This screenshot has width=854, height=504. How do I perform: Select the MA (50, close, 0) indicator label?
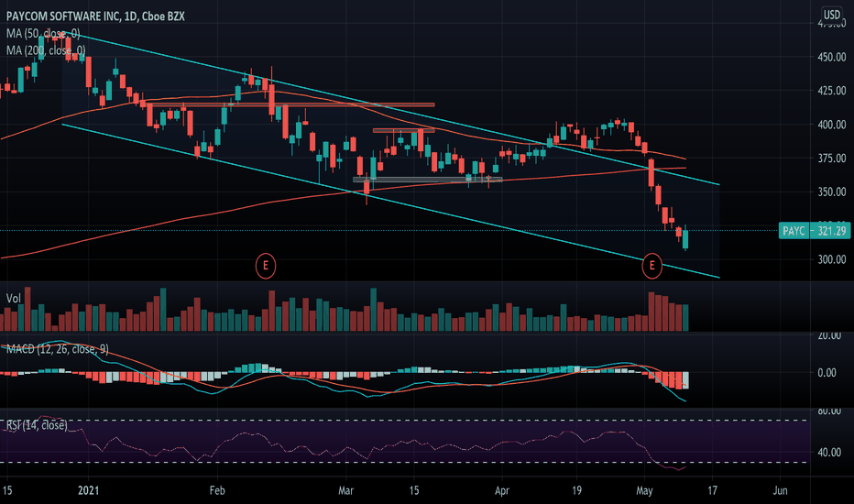click(43, 34)
